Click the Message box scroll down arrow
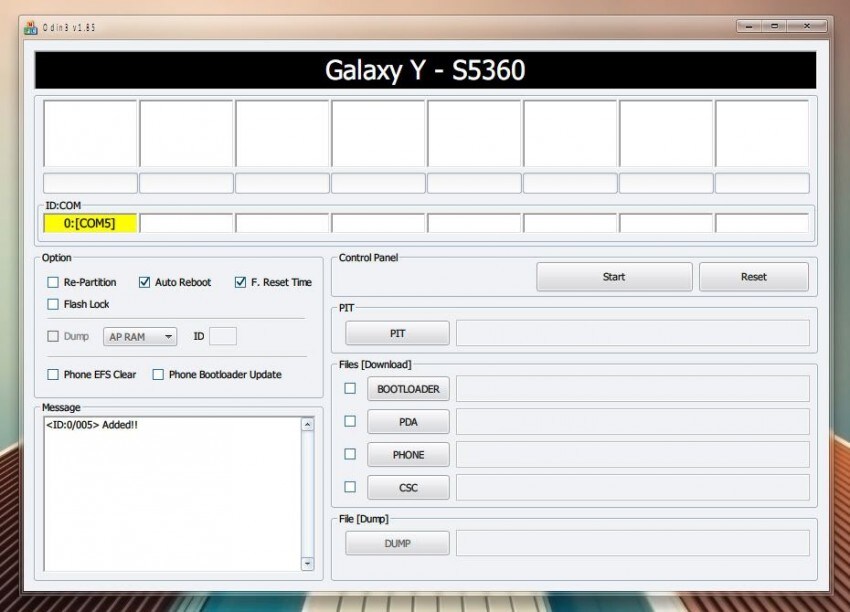This screenshot has width=850, height=612. click(307, 564)
